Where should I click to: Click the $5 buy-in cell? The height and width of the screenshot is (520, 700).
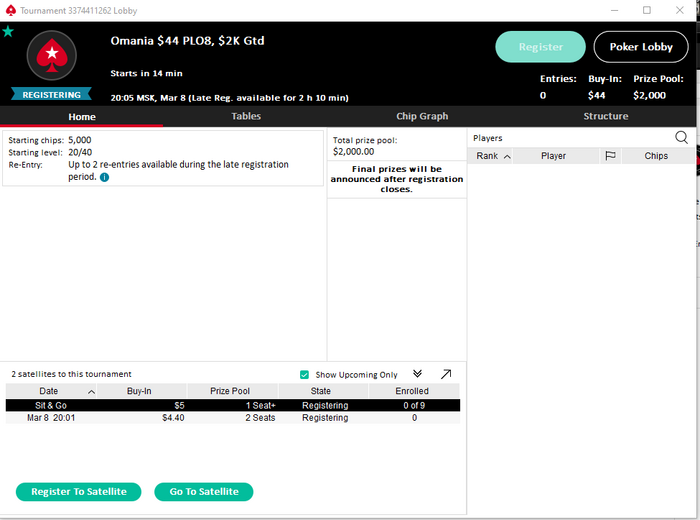(x=179, y=405)
